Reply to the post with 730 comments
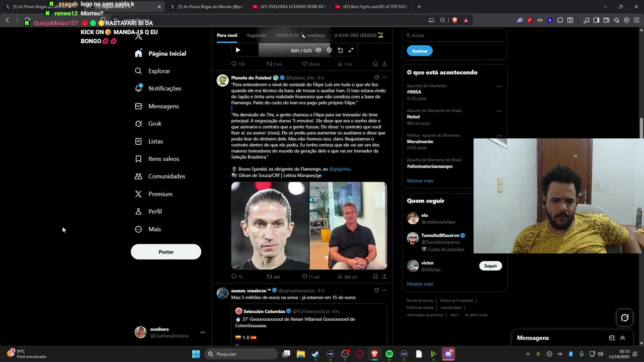This screenshot has height=362, width=644. tap(237, 64)
